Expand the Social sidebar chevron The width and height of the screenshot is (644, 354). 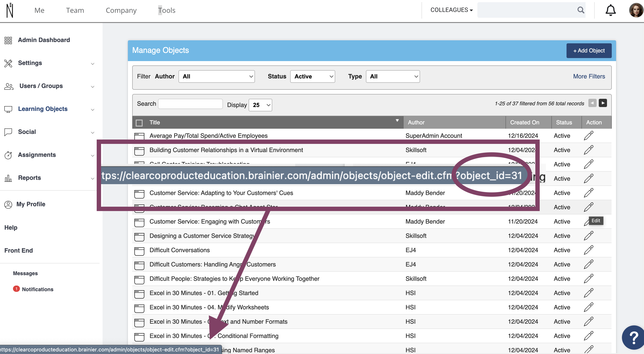pos(92,132)
